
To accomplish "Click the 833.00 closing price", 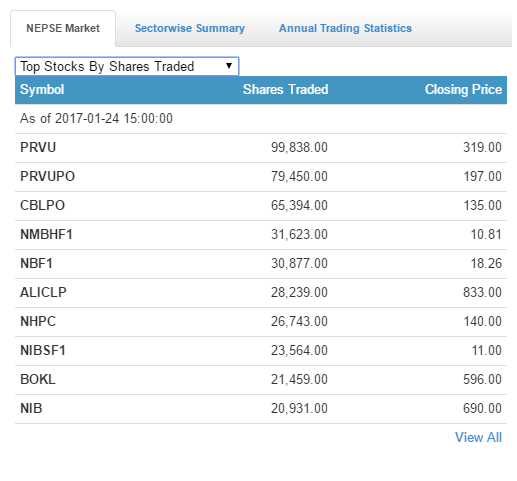I will [482, 292].
